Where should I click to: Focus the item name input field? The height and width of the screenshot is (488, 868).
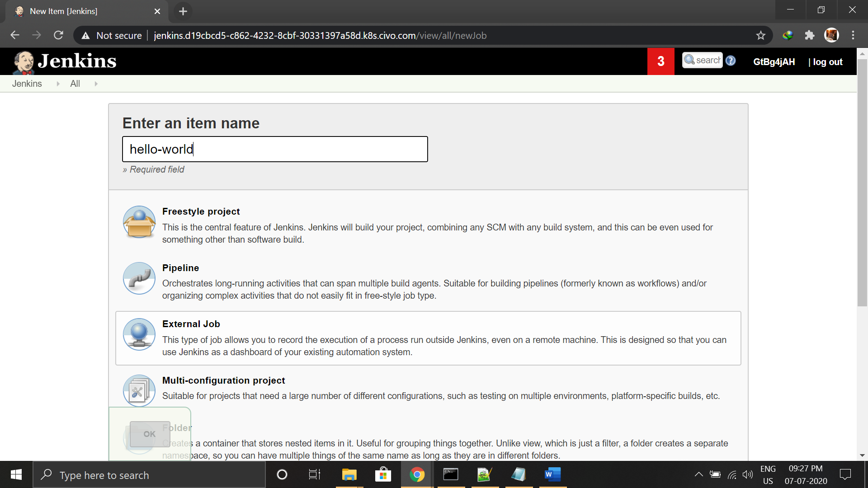coord(275,149)
